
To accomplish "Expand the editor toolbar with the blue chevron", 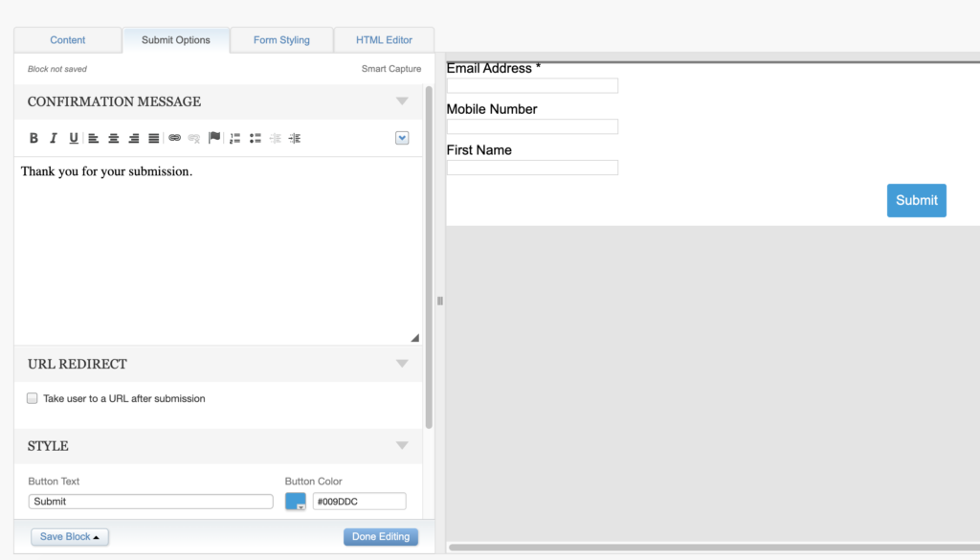I will [402, 138].
